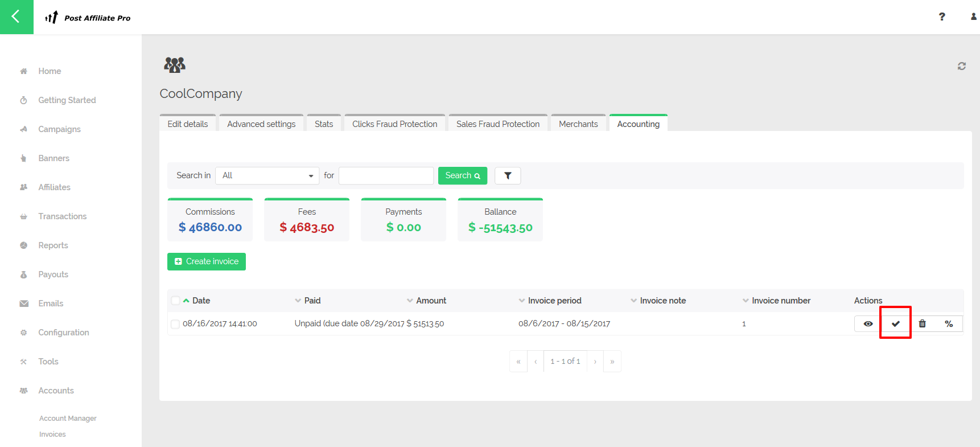
Task: View invoice with the eye icon
Action: tap(868, 323)
